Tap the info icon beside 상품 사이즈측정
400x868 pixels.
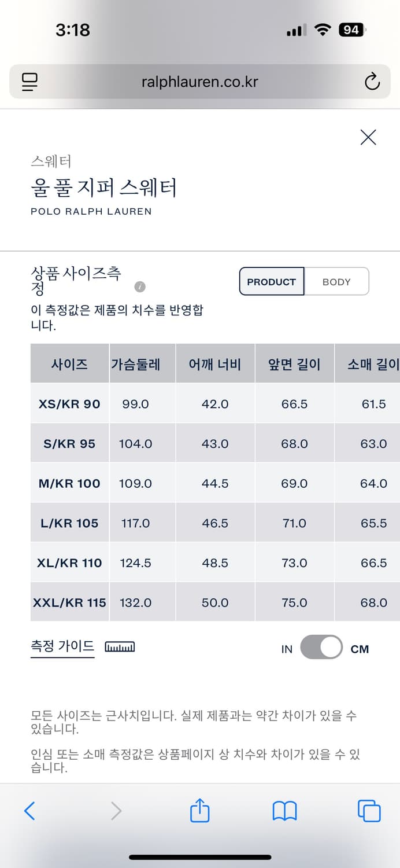139,287
